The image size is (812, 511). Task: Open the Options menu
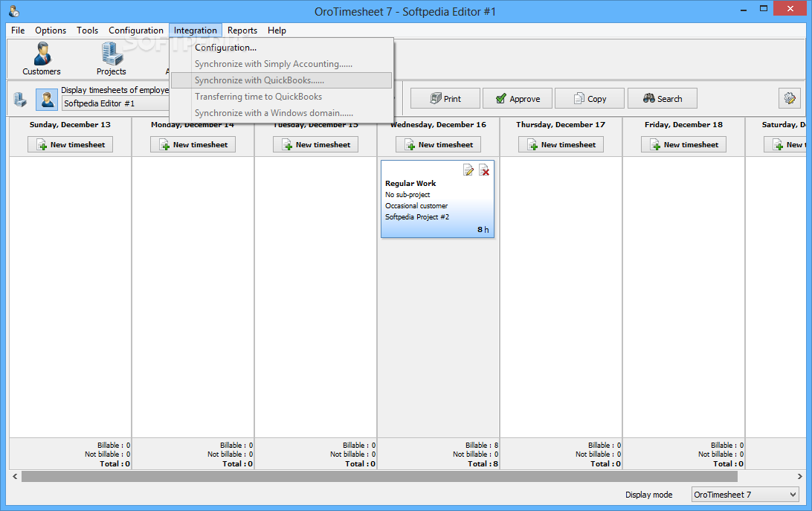point(51,30)
